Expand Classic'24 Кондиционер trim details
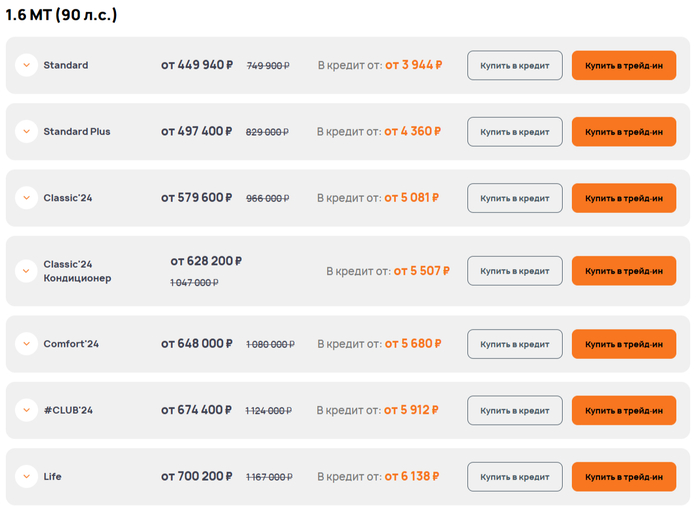 click(26, 271)
